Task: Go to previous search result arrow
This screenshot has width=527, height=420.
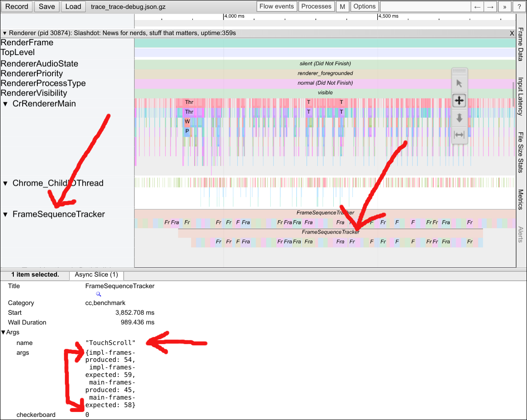Action: [x=477, y=7]
